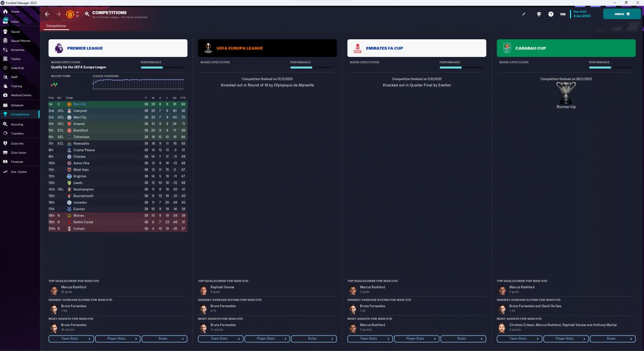
Task: Click the Scouting sidebar icon
Action: pyautogui.click(x=5, y=124)
